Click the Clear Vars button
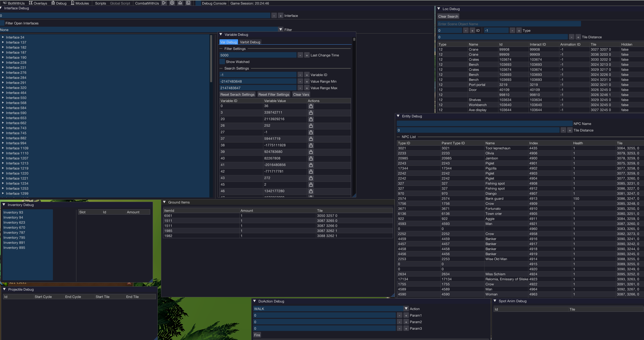This screenshot has height=340, width=644. [301, 94]
